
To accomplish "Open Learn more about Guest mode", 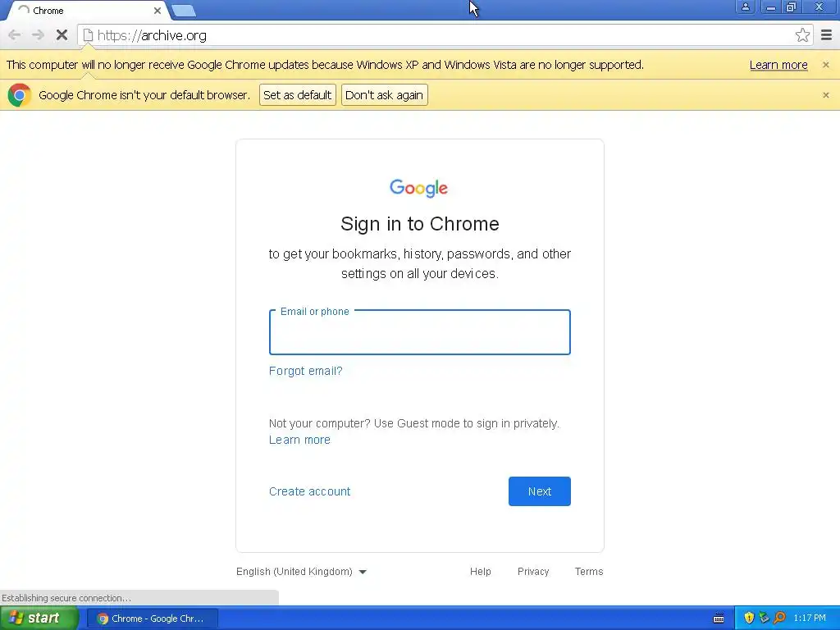I will tap(299, 440).
